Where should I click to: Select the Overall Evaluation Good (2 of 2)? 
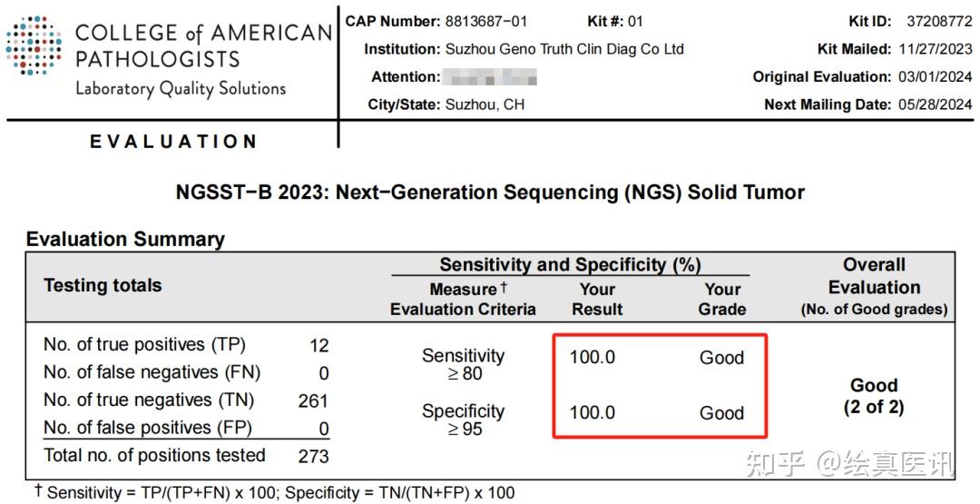pos(874,396)
